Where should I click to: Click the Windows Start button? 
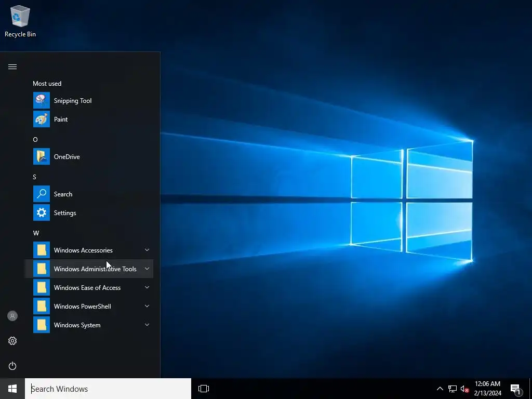(x=12, y=389)
